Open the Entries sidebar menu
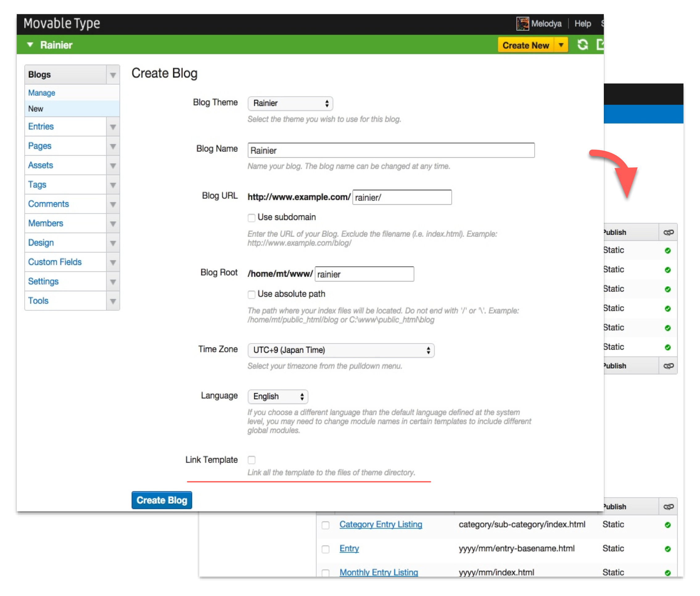 click(x=41, y=127)
